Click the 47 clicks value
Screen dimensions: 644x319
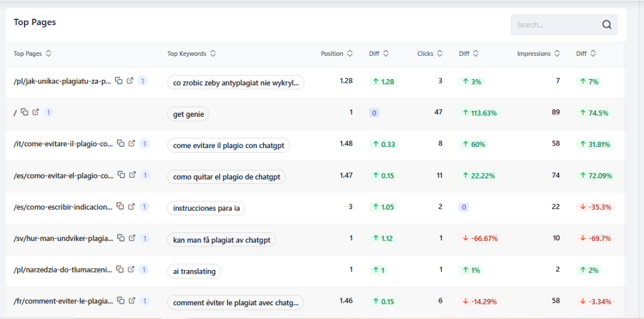tap(438, 112)
